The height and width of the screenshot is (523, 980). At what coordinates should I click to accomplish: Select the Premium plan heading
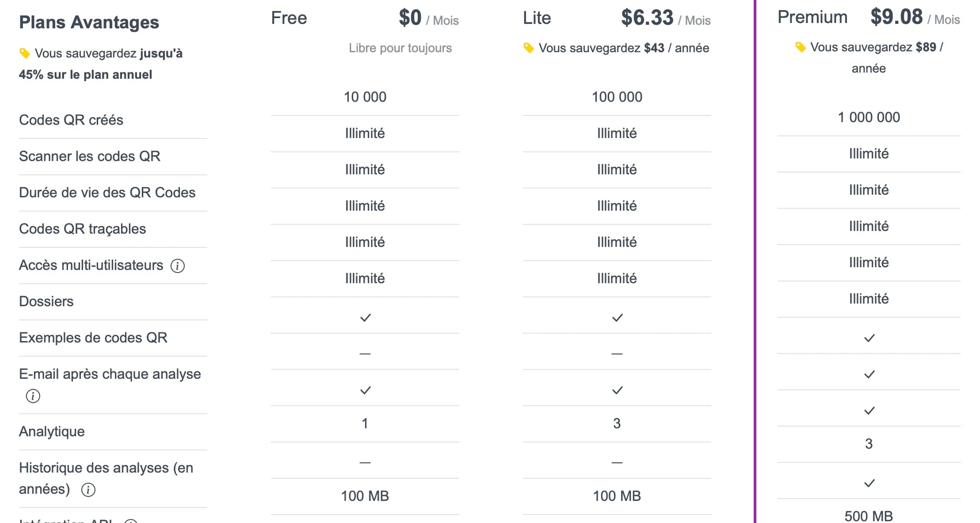[x=813, y=17]
